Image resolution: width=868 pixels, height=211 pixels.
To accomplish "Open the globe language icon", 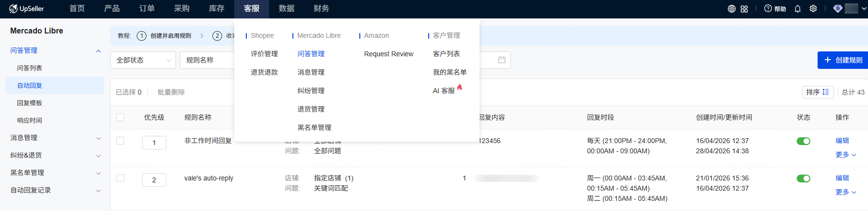I will pyautogui.click(x=732, y=9).
